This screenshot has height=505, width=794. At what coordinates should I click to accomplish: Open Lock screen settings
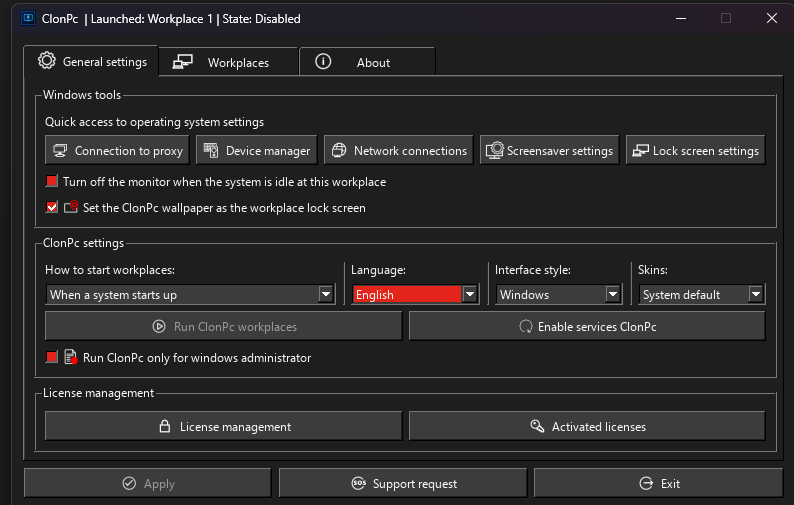(x=695, y=150)
